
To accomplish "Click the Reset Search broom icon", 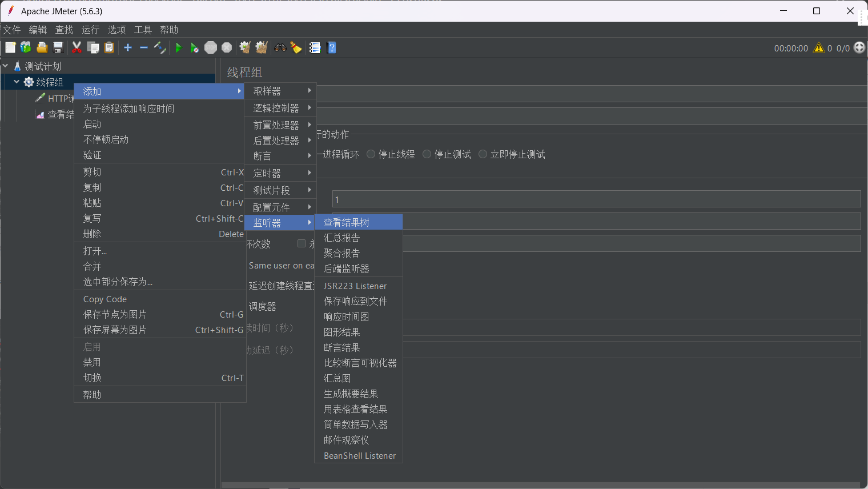I will [x=296, y=47].
